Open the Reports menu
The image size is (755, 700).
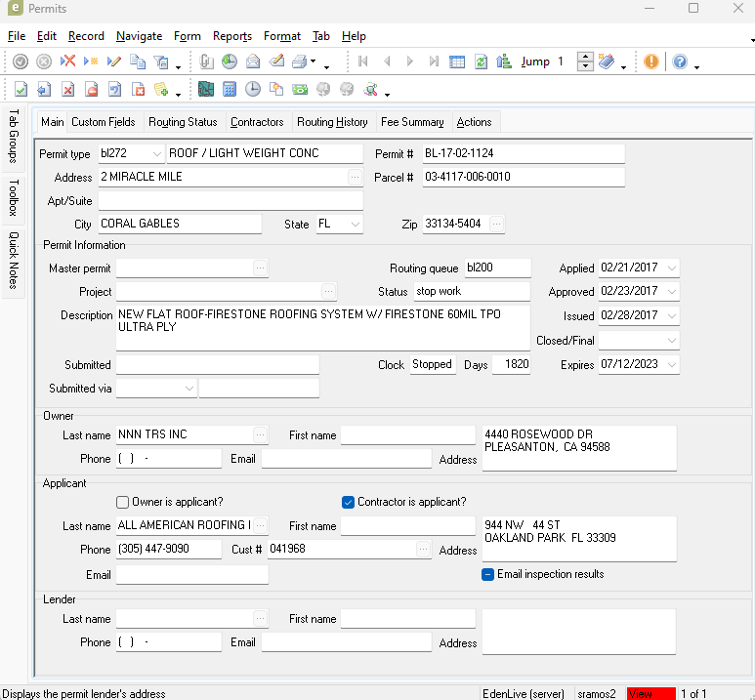tap(231, 36)
